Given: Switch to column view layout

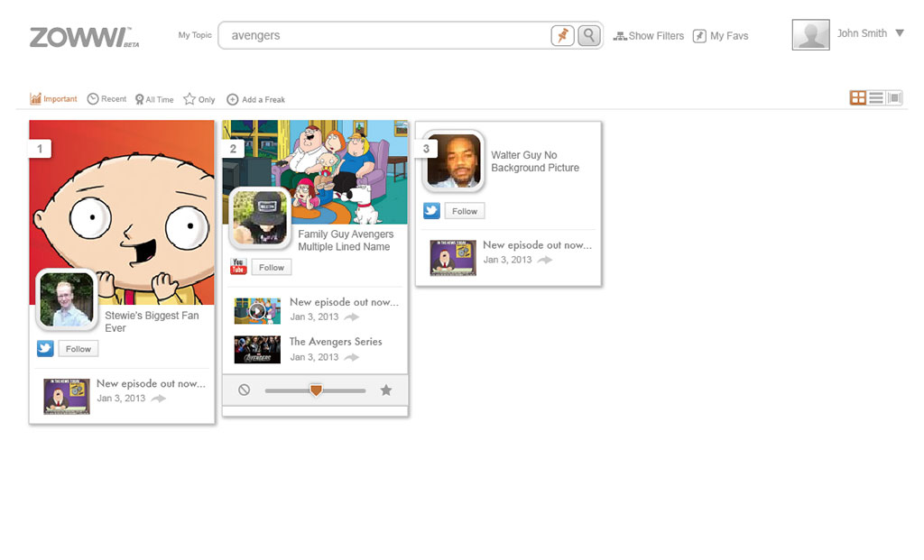Looking at the screenshot, I should coord(894,97).
